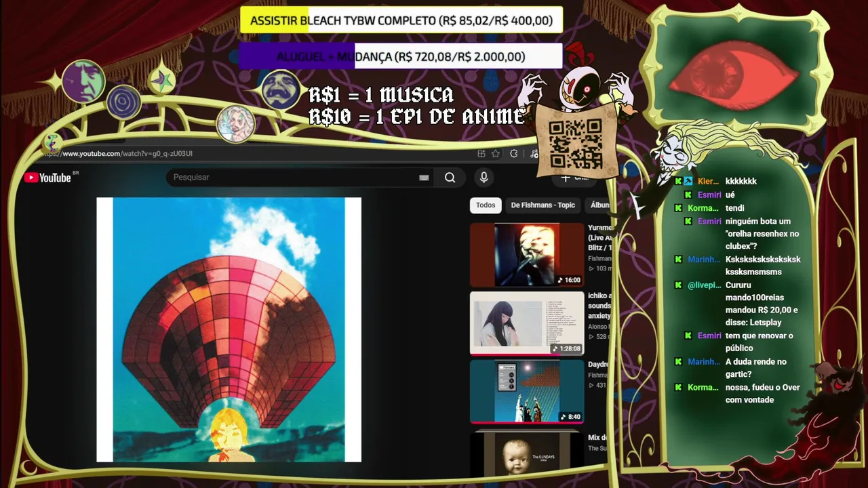Click the Kick badge beside the @livepi message
The image size is (868, 488).
tap(679, 285)
